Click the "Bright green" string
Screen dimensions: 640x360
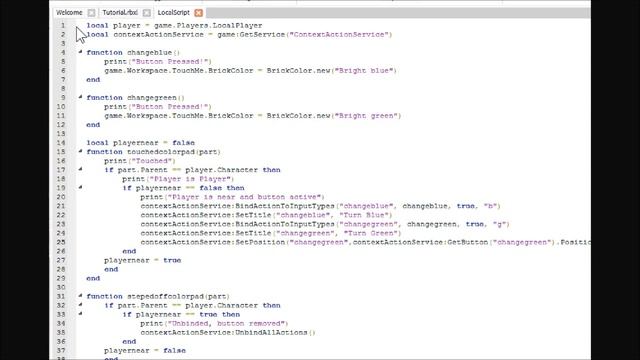[x=366, y=116]
